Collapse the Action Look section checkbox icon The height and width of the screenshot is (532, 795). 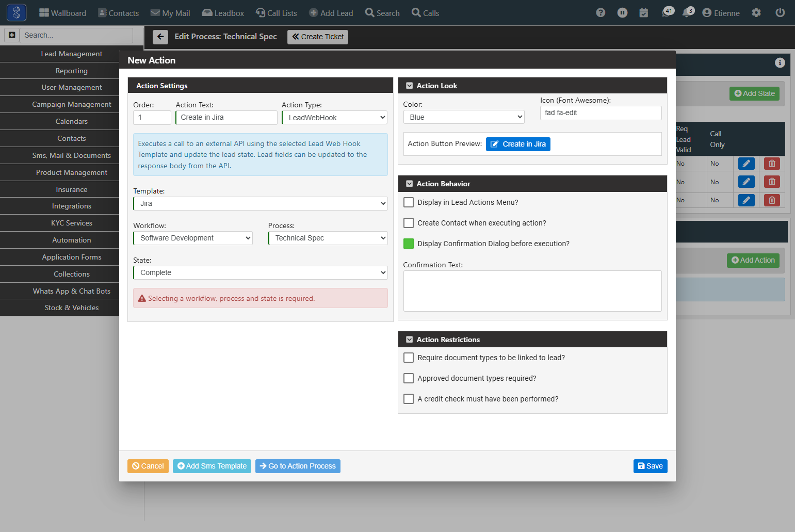[x=410, y=86]
